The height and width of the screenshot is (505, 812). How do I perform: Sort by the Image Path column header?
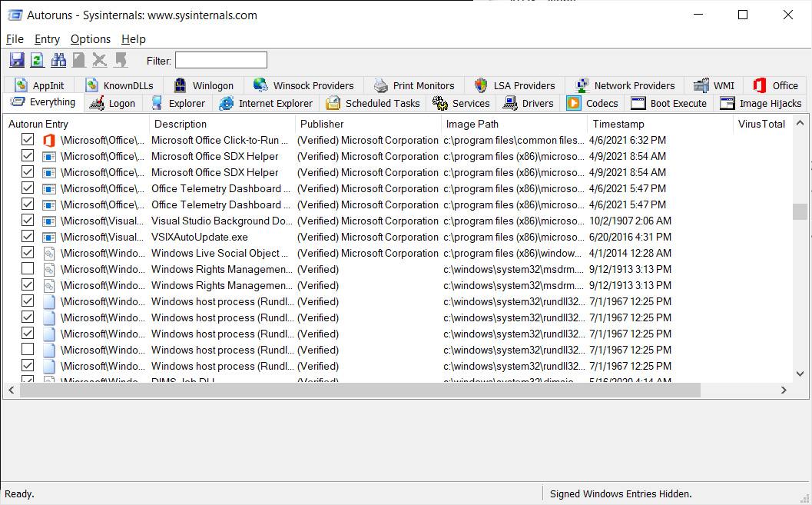coord(515,124)
